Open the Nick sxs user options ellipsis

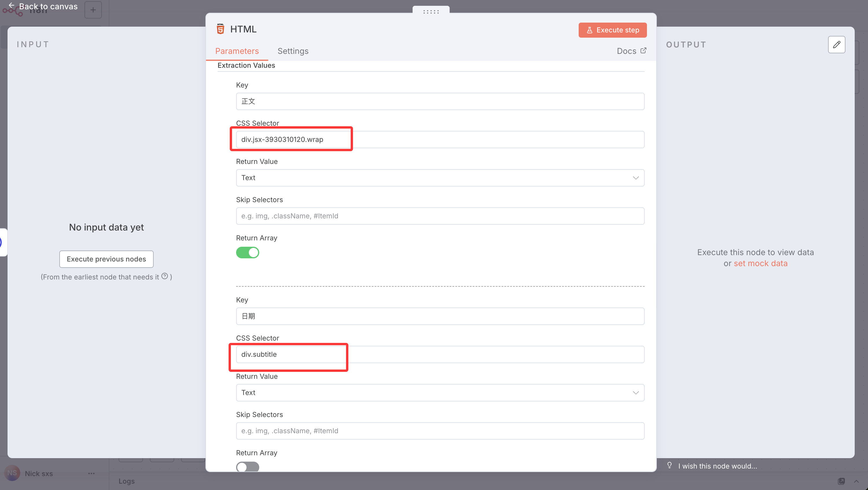click(x=91, y=473)
